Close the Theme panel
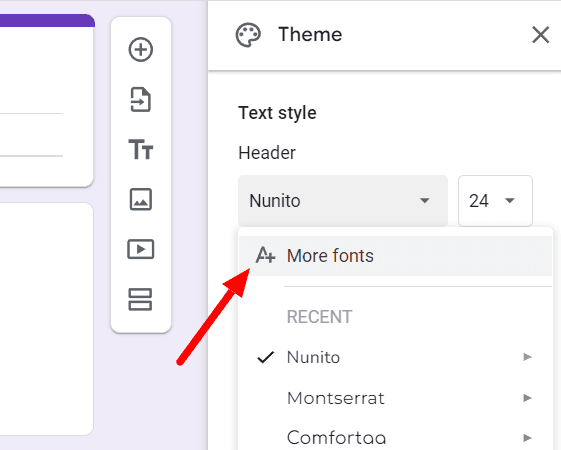 click(x=540, y=35)
